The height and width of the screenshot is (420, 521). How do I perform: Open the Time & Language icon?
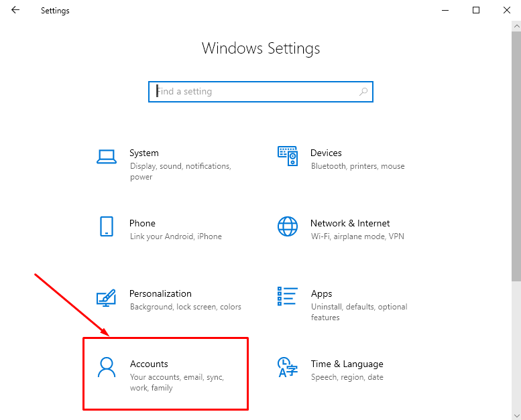point(288,367)
